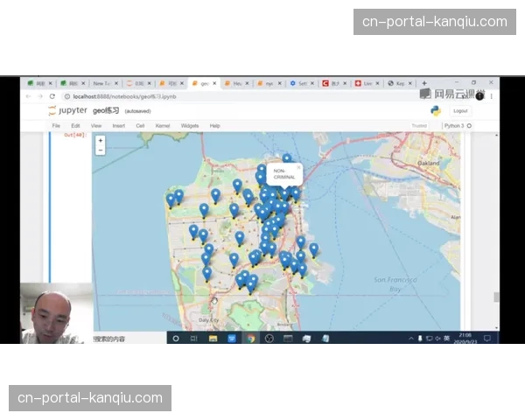Screen dimensions: 525x420
Task: Zoom in on the map
Action: [x=101, y=140]
